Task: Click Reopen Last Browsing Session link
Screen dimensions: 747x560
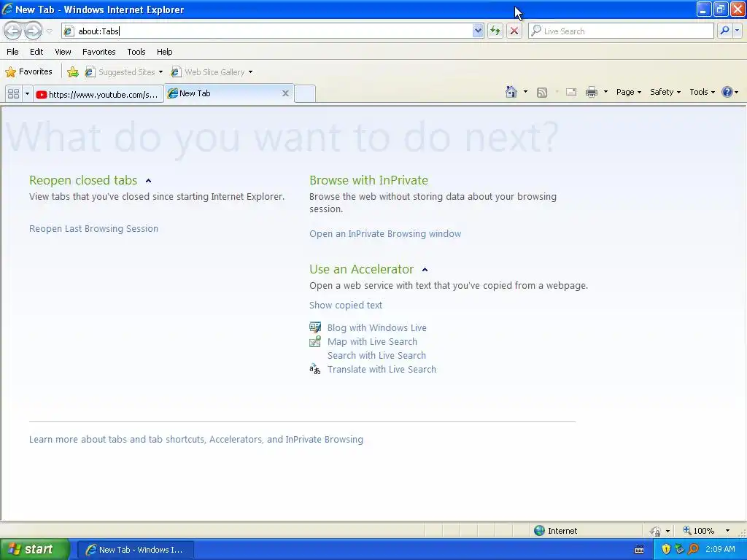Action: [93, 228]
